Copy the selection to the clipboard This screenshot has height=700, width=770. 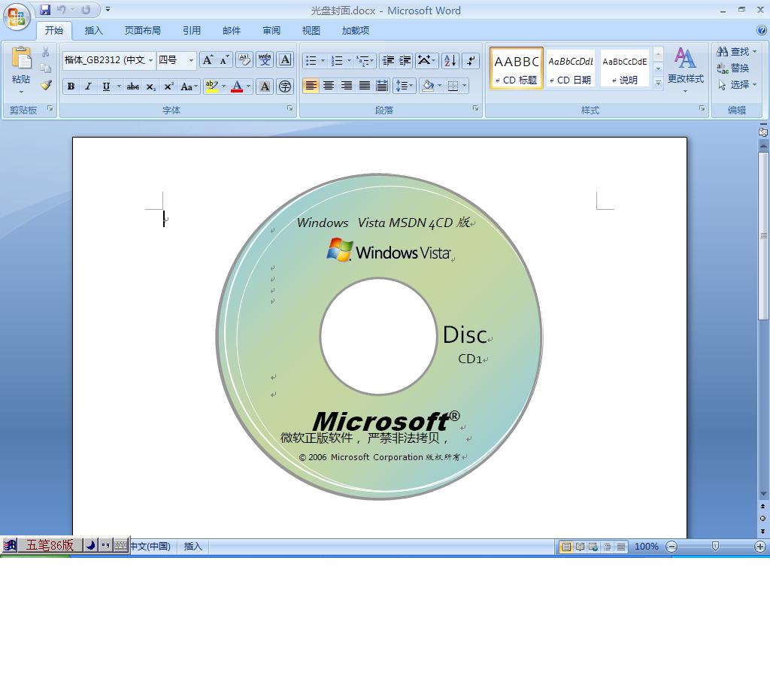pyautogui.click(x=46, y=68)
